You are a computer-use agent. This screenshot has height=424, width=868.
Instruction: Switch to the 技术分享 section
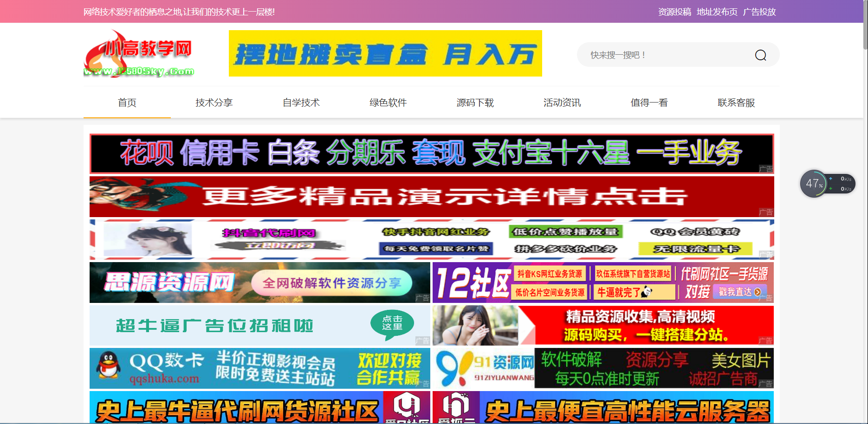214,103
